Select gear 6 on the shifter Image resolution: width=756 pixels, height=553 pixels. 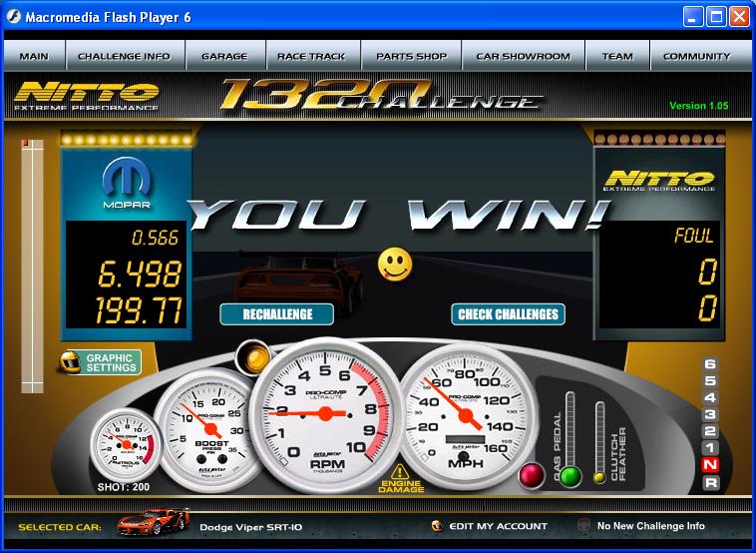(710, 363)
